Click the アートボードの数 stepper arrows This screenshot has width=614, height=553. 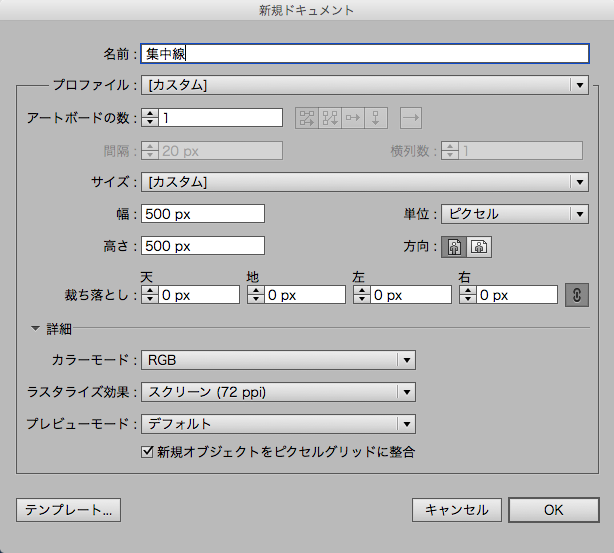pos(150,117)
